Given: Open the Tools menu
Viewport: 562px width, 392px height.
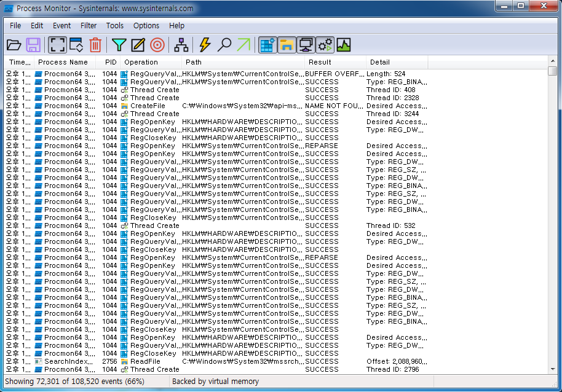Looking at the screenshot, I should (x=115, y=26).
